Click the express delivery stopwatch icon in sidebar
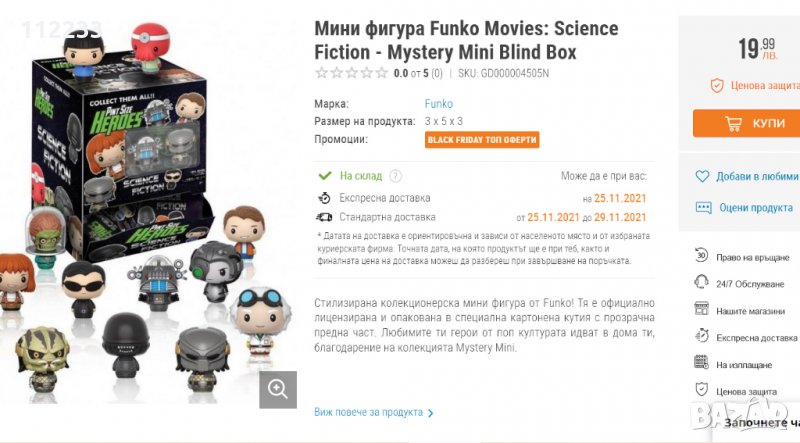The image size is (800, 443). click(701, 338)
